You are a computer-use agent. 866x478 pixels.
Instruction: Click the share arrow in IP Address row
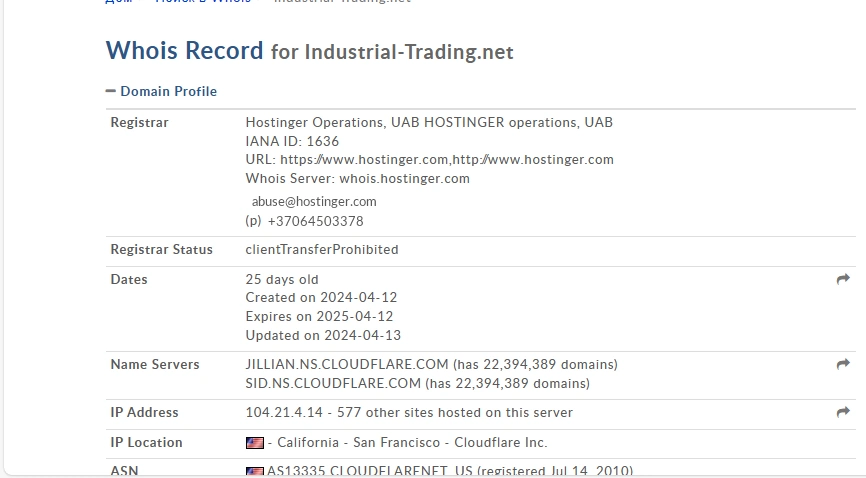click(x=843, y=412)
